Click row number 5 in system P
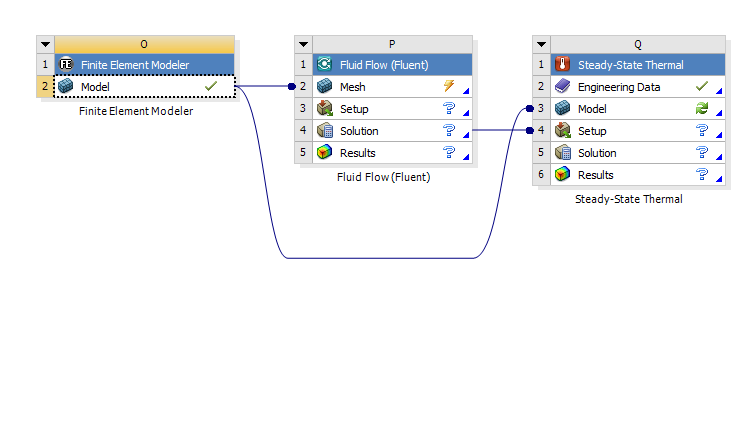 (303, 152)
